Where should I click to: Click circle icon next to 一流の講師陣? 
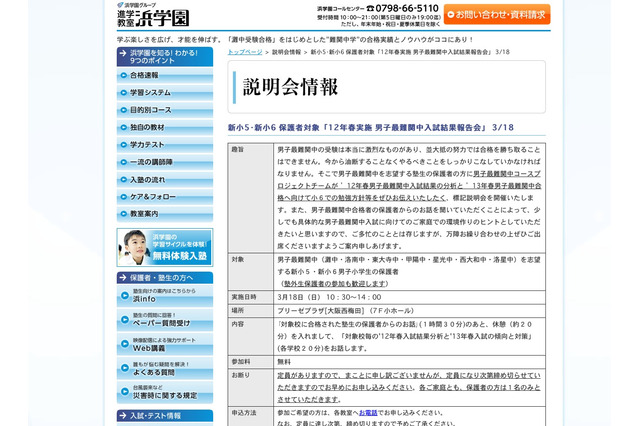tap(124, 162)
